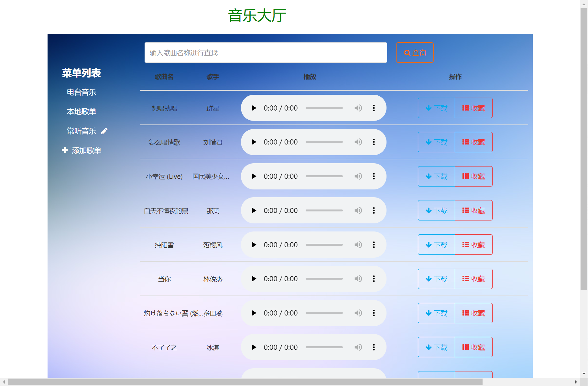The image size is (588, 386).
Task: Click the download arrow icon for 纯阳雪
Action: (429, 245)
